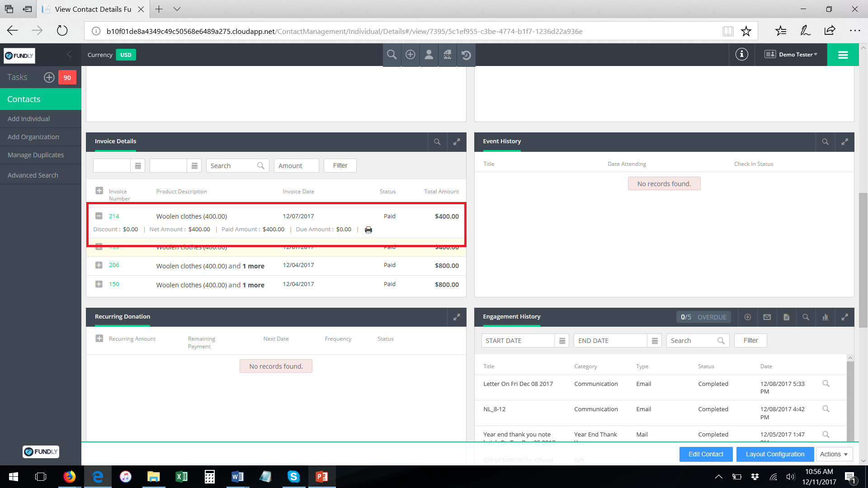Expand Engagement History panel to fullscreen
868x488 pixels.
tap(844, 317)
